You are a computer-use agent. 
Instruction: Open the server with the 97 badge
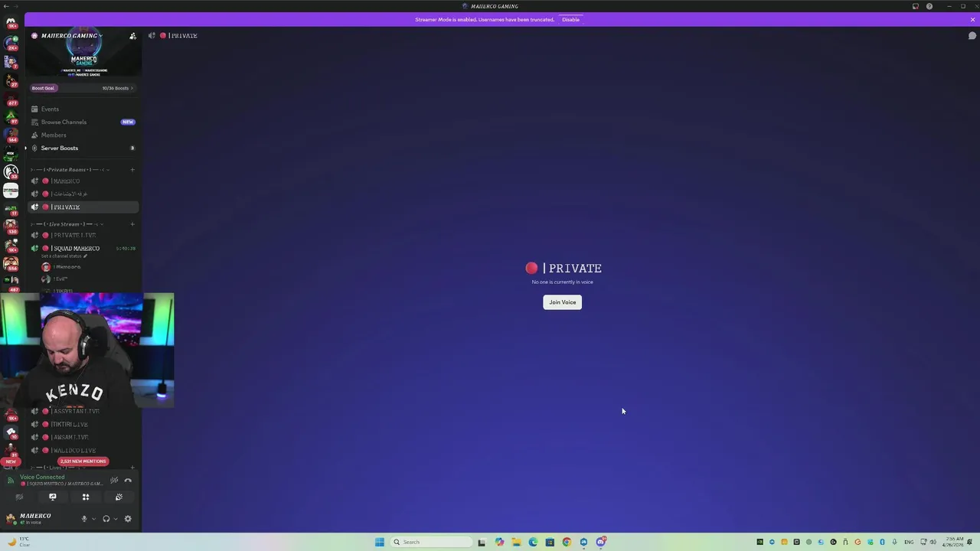11,116
